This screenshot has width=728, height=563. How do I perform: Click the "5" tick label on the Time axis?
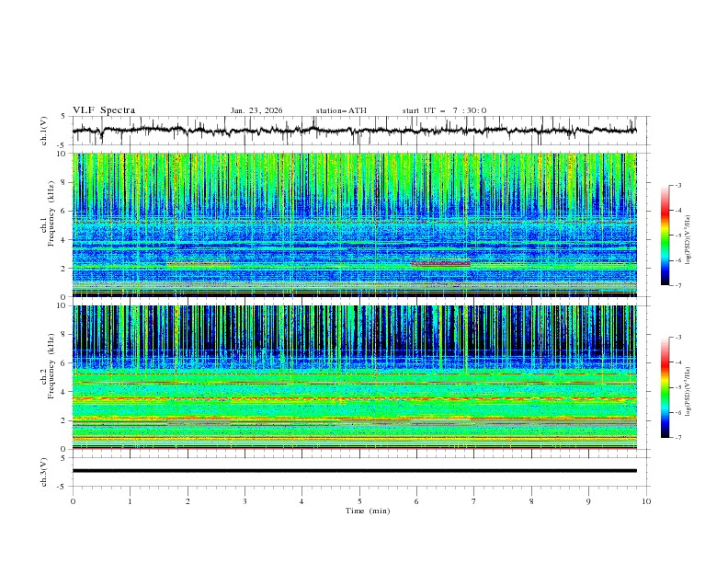pos(359,501)
